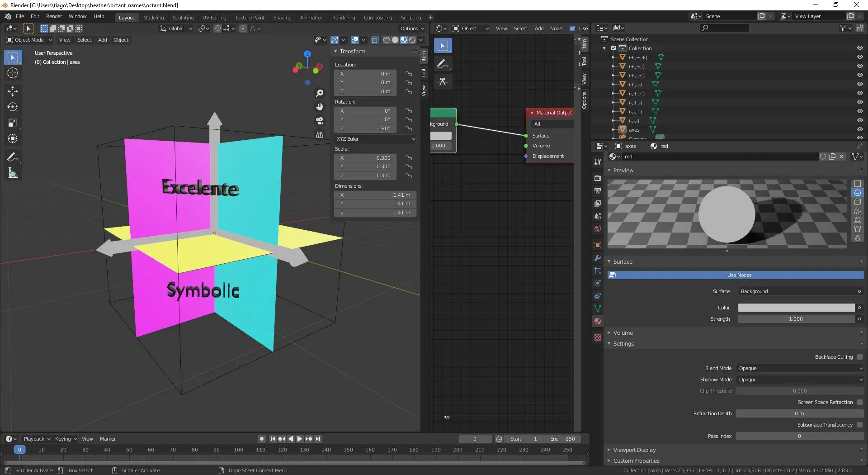868x475 pixels.
Task: Unlink material red with the X icon
Action: pos(841,157)
